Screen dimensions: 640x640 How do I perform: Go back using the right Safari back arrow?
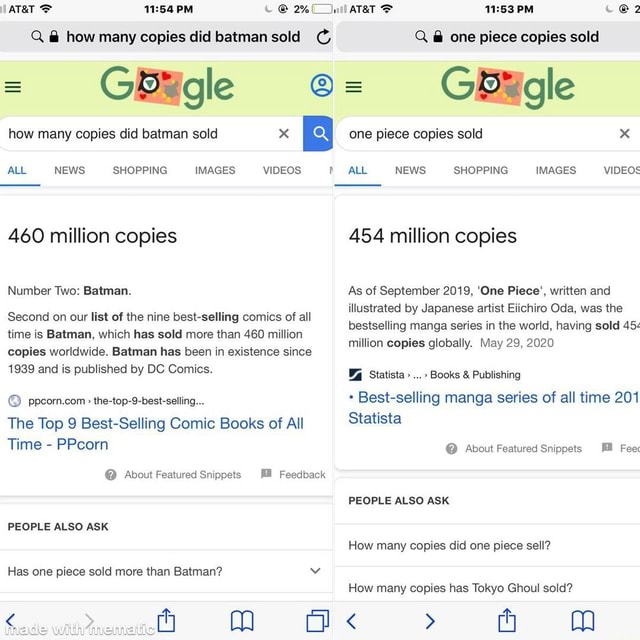(x=351, y=621)
